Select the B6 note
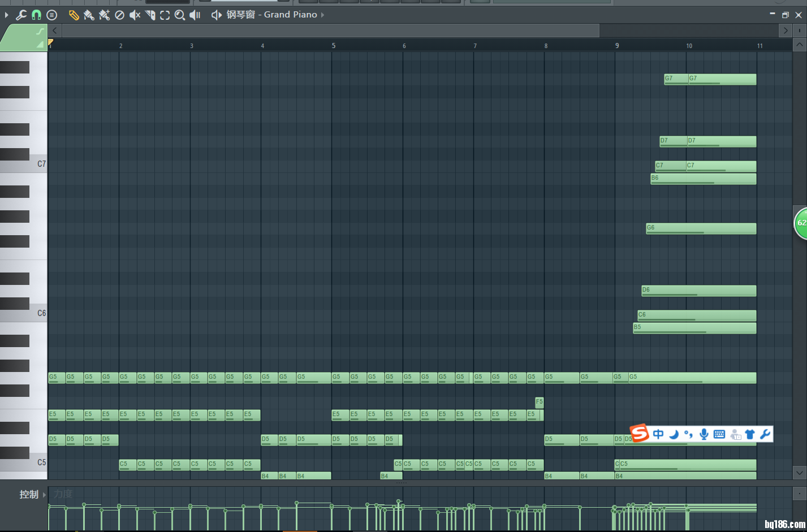This screenshot has height=532, width=807. point(704,179)
